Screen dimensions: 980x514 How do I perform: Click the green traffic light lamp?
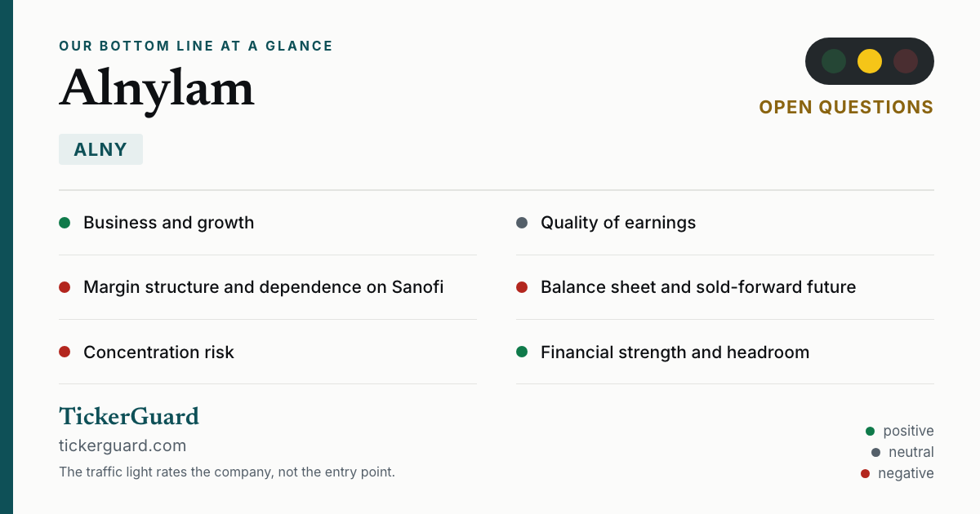pyautogui.click(x=834, y=61)
